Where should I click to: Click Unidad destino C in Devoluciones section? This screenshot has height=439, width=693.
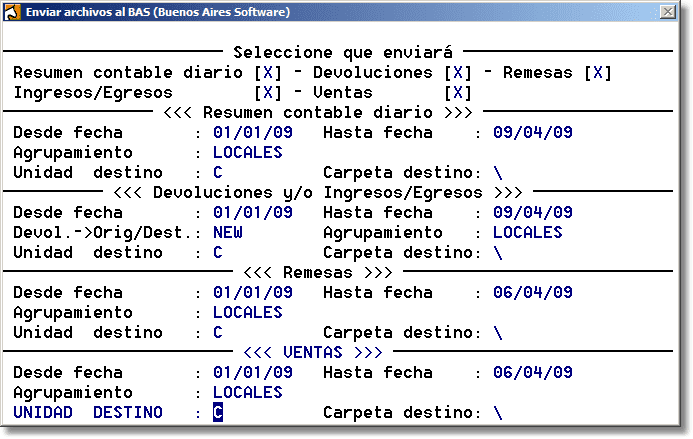pyautogui.click(x=218, y=253)
